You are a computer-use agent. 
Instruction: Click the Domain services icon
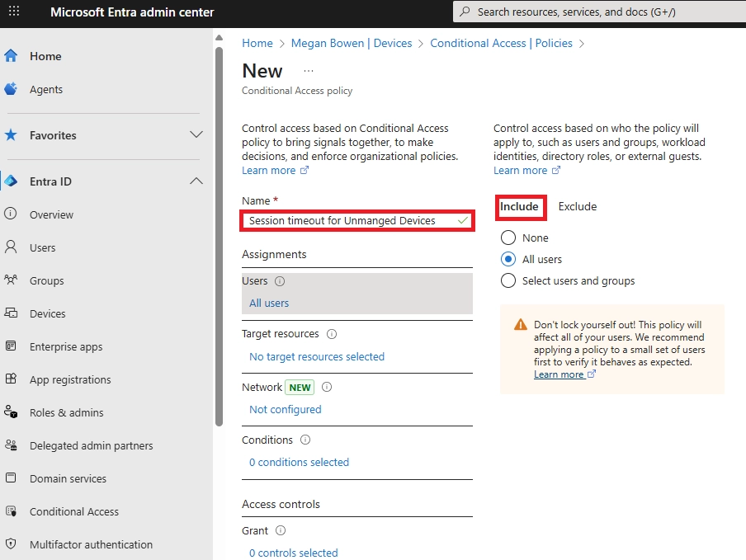click(11, 478)
